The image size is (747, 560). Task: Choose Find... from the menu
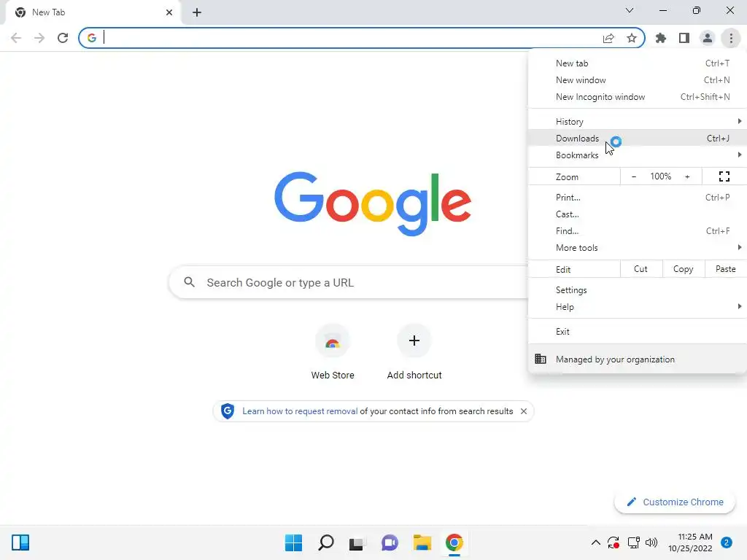[x=638, y=231]
